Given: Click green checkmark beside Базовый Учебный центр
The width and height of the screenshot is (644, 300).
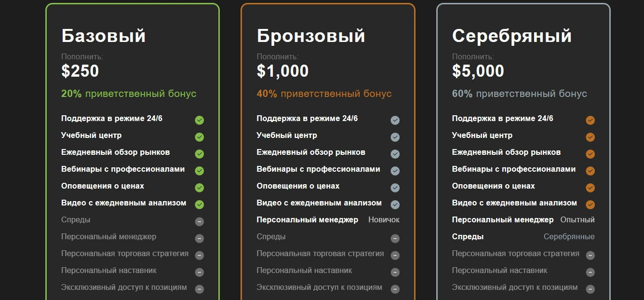Looking at the screenshot, I should 200,137.
